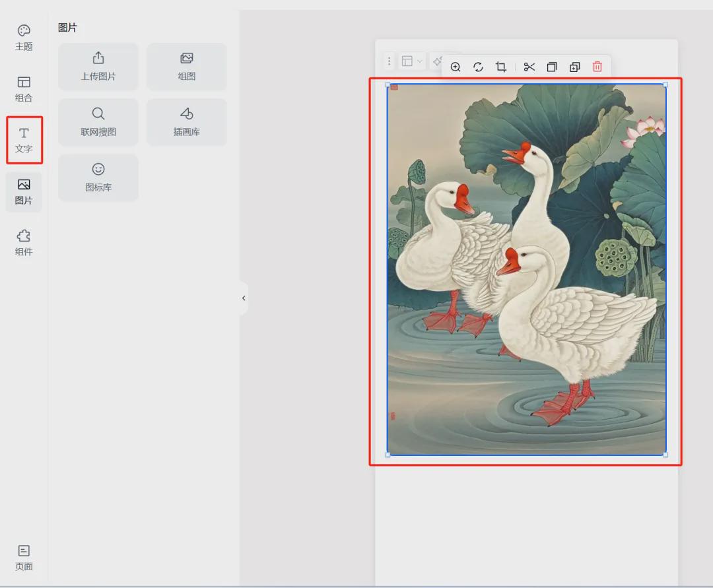Delete the image with the trash icon
Screen dimensions: 713x588
597,67
